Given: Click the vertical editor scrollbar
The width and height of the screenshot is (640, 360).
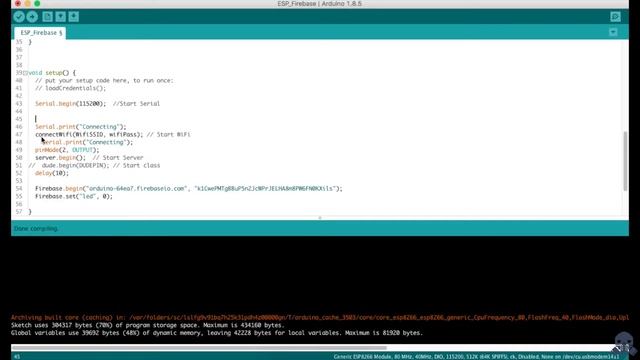Looking at the screenshot, I should point(625,161).
